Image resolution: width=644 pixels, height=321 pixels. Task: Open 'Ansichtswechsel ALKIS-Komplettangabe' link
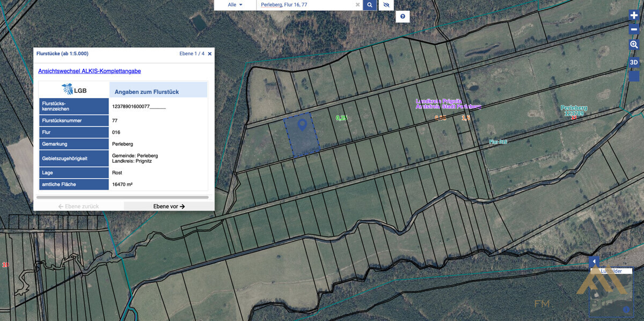pos(90,71)
